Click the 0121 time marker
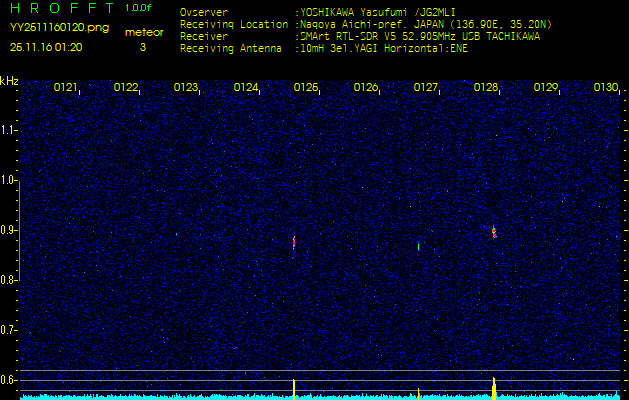 click(66, 88)
